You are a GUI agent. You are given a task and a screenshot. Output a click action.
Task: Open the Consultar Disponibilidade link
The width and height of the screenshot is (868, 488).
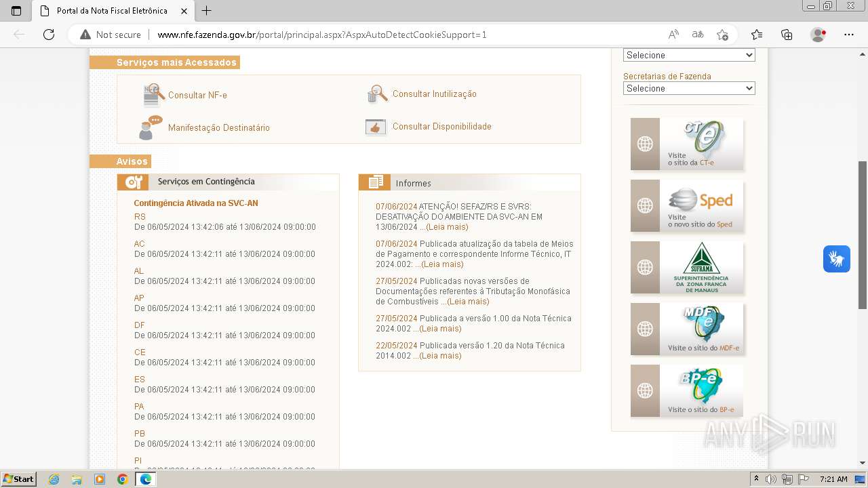coord(442,127)
